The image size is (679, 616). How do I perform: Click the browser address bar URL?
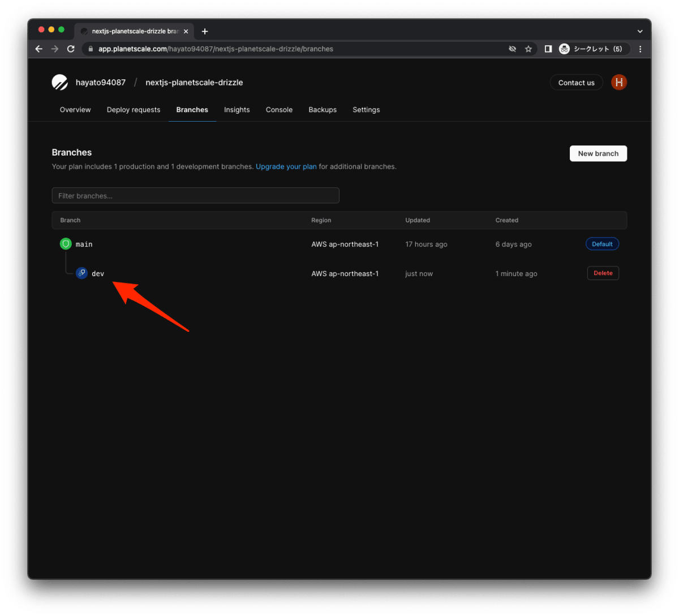216,49
